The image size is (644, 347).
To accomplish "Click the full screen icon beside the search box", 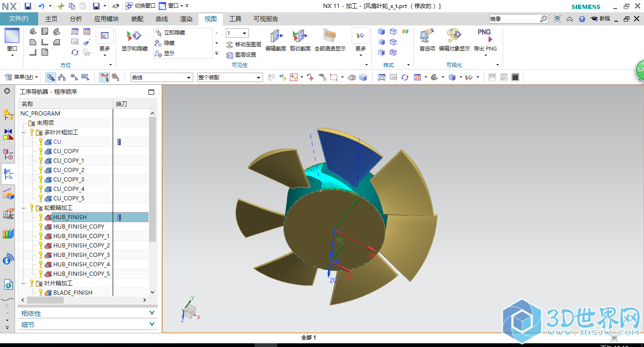I will (557, 19).
